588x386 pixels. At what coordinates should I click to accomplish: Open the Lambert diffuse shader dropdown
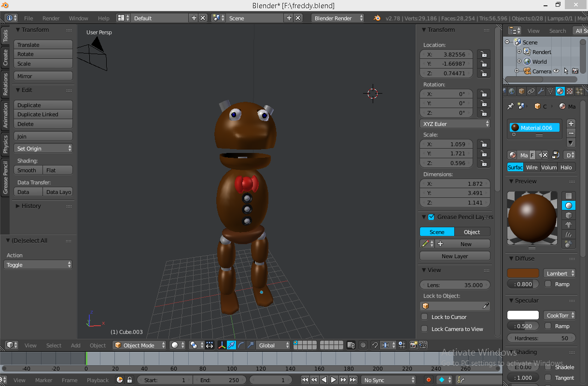[x=560, y=273]
